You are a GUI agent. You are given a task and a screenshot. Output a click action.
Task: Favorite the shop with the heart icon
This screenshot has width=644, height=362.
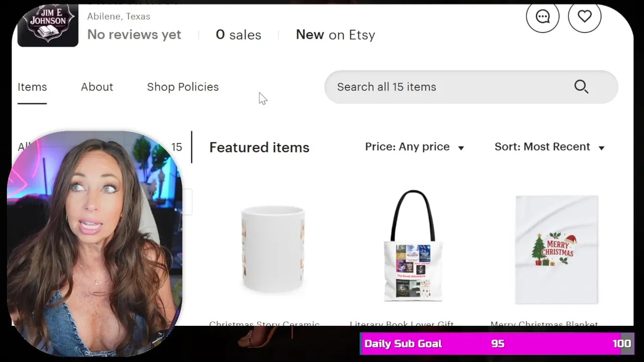(584, 17)
